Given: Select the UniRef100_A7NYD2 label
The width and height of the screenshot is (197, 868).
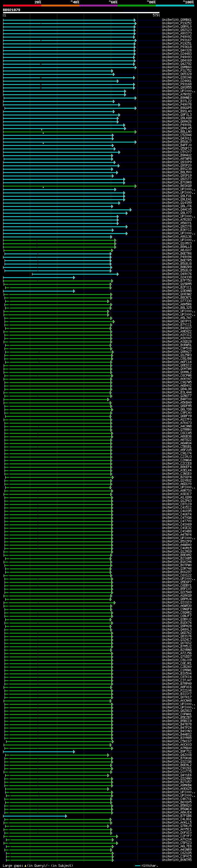Looking at the screenshot, I should tap(177, 94).
